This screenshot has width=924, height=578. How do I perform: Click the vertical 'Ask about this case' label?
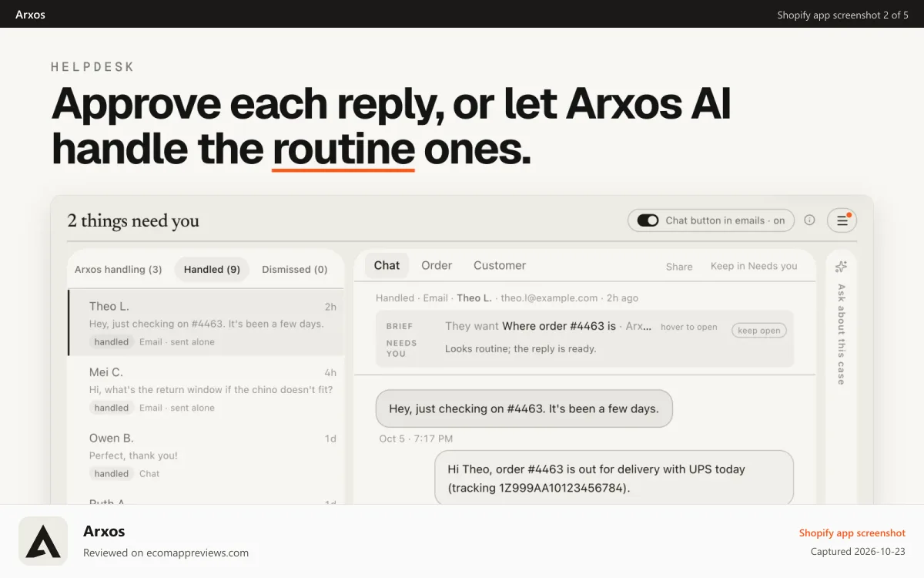point(841,334)
